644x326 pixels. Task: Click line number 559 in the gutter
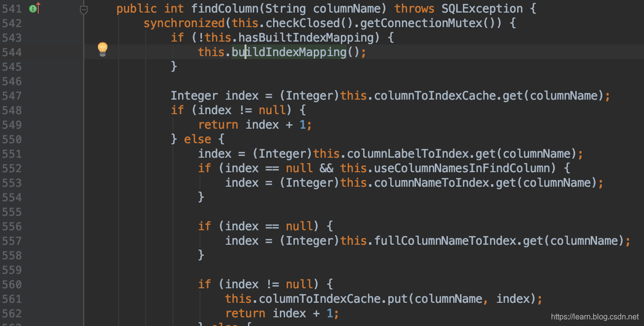pos(12,270)
